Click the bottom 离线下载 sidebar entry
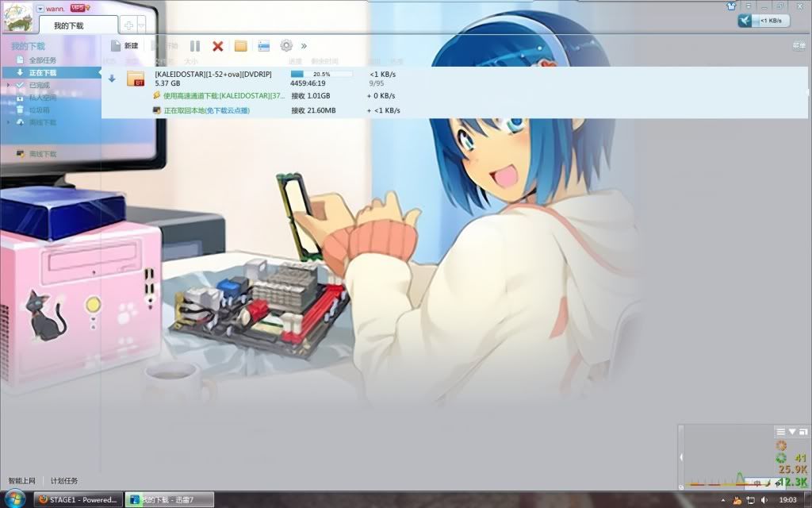 pos(43,154)
